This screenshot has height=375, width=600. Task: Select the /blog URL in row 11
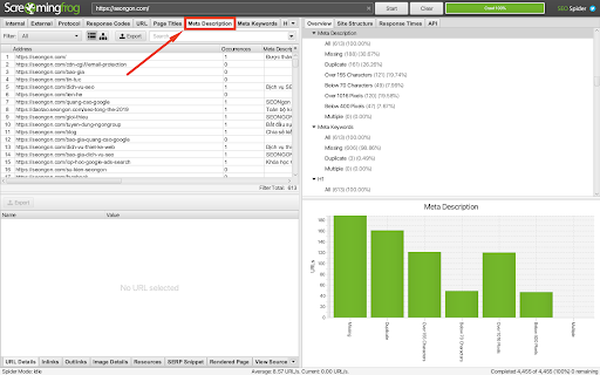tap(46, 132)
